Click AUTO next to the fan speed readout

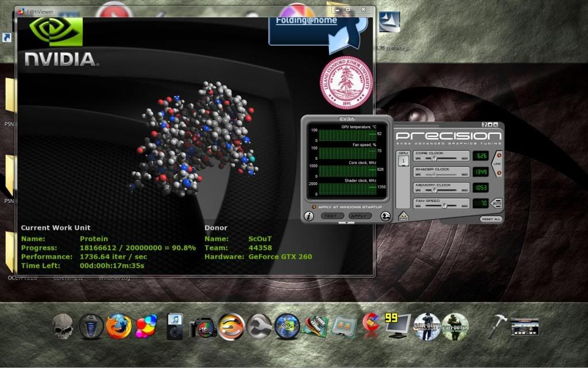[x=497, y=202]
